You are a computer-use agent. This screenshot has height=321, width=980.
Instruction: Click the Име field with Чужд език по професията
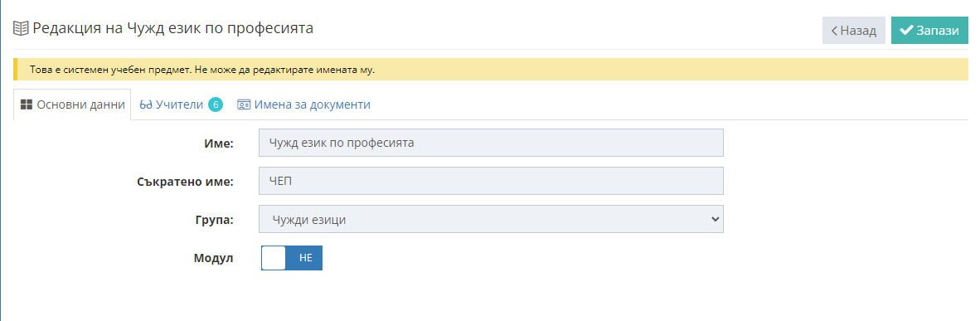coord(491,143)
